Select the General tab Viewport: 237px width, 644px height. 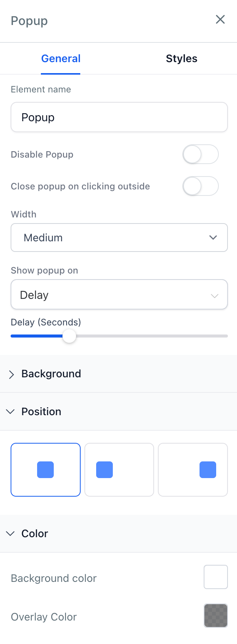pyautogui.click(x=61, y=58)
